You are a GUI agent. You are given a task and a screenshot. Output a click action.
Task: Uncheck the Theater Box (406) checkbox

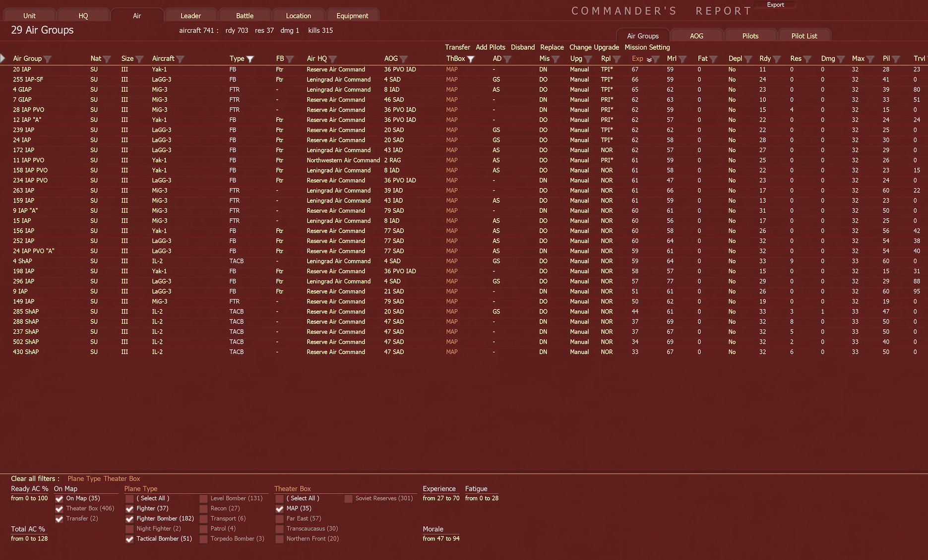(59, 509)
